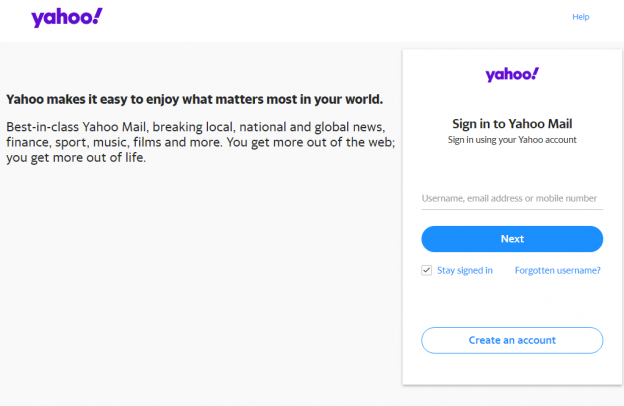Click the bold 'Yahoo makes it easy' headline
This screenshot has height=406, width=624.
tap(194, 100)
